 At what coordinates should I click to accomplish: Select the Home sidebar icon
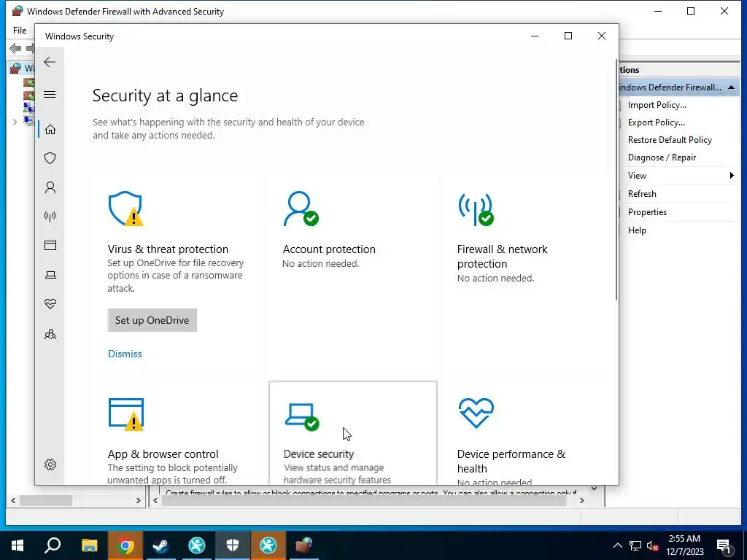point(50,130)
